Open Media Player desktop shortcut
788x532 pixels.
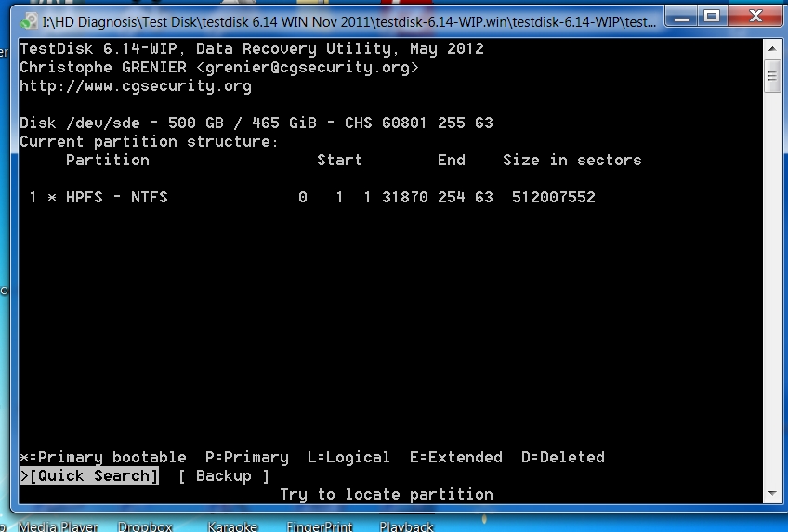pyautogui.click(x=59, y=526)
